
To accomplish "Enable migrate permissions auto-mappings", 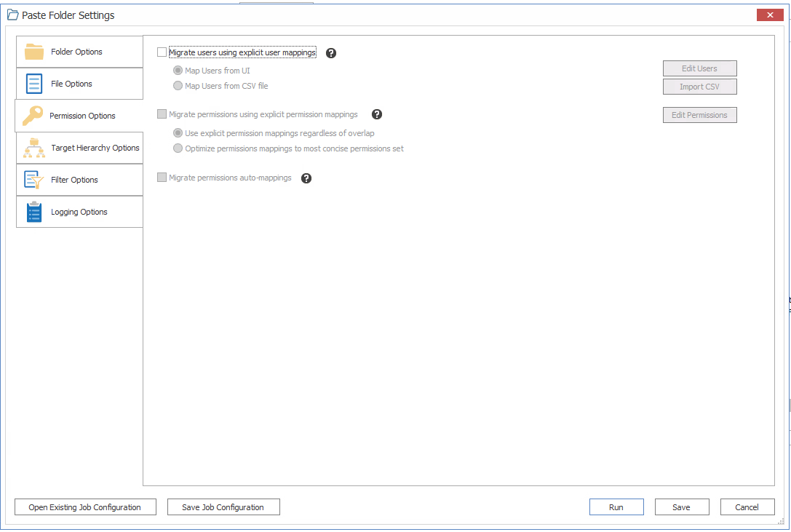I will [x=162, y=178].
